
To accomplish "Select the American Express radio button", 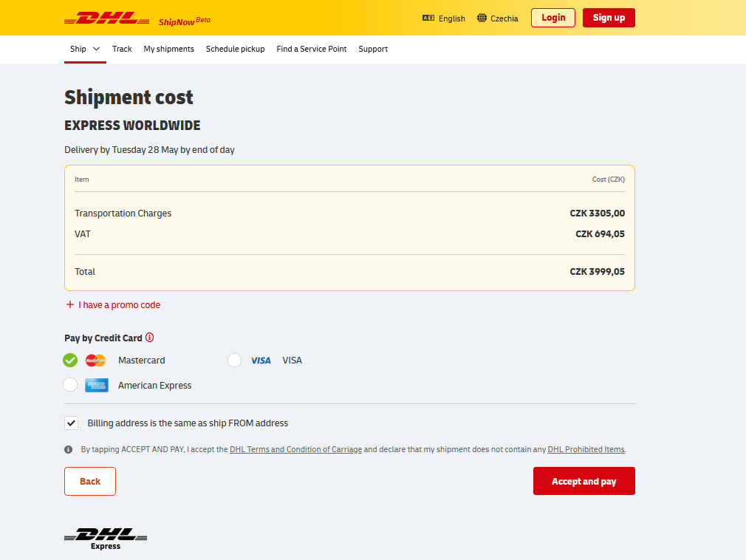I will [70, 384].
